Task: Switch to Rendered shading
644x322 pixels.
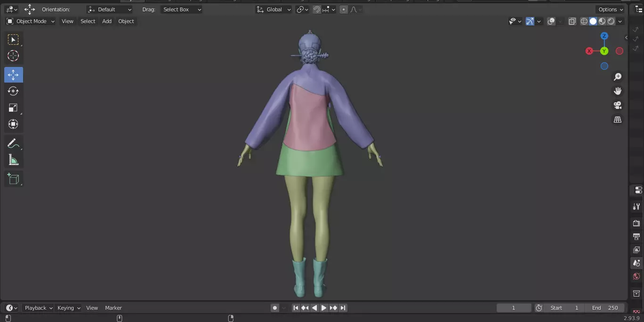Action: (x=611, y=21)
